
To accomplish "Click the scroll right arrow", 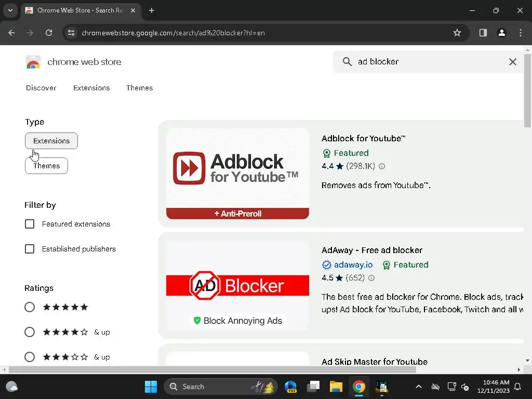I will [x=519, y=370].
